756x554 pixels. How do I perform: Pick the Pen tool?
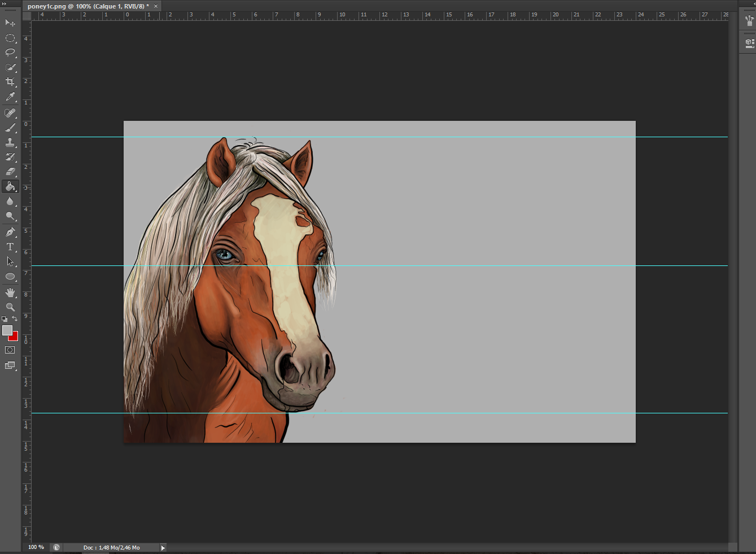pos(10,232)
